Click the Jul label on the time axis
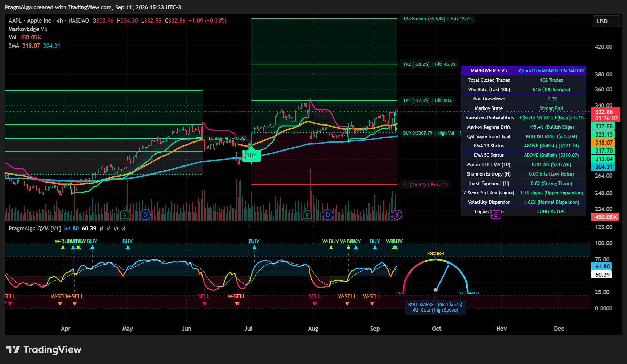This screenshot has height=364, width=627. (x=248, y=329)
